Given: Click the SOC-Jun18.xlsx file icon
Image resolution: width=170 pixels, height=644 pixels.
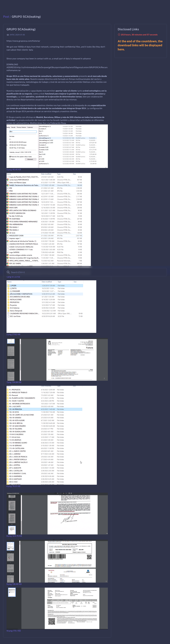Looking at the screenshot, I should click(8, 316).
